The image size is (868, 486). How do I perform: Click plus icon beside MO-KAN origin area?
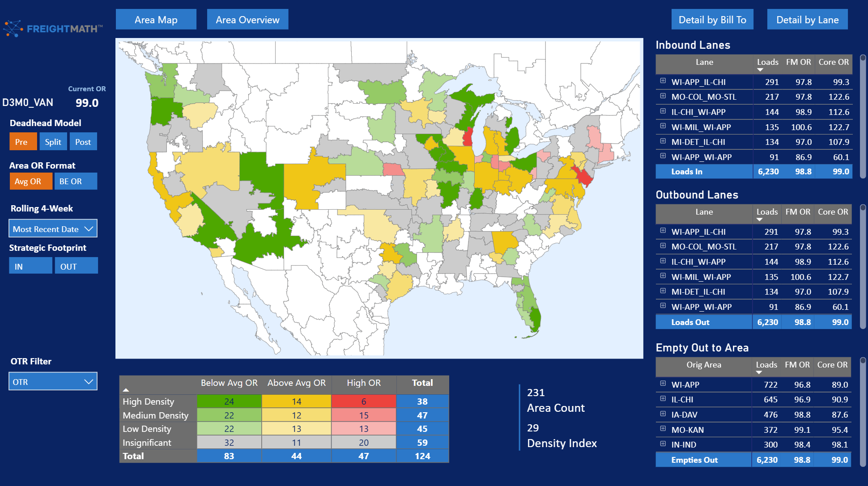[663, 429]
